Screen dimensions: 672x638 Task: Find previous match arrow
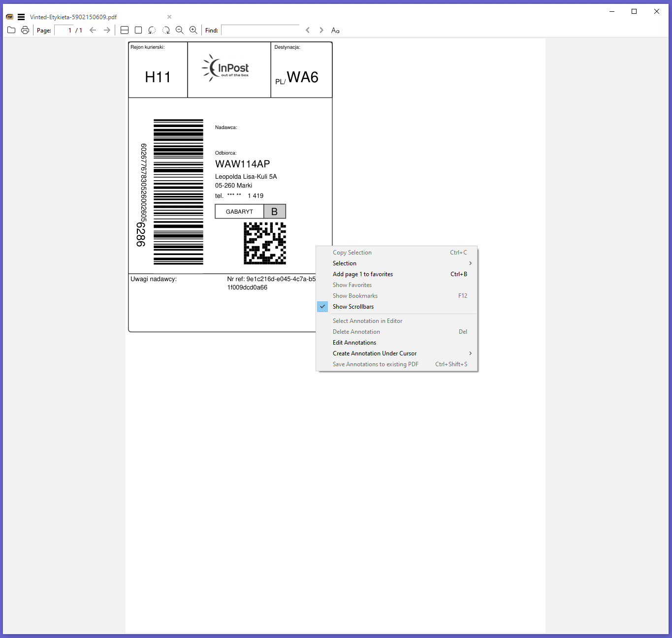(308, 30)
